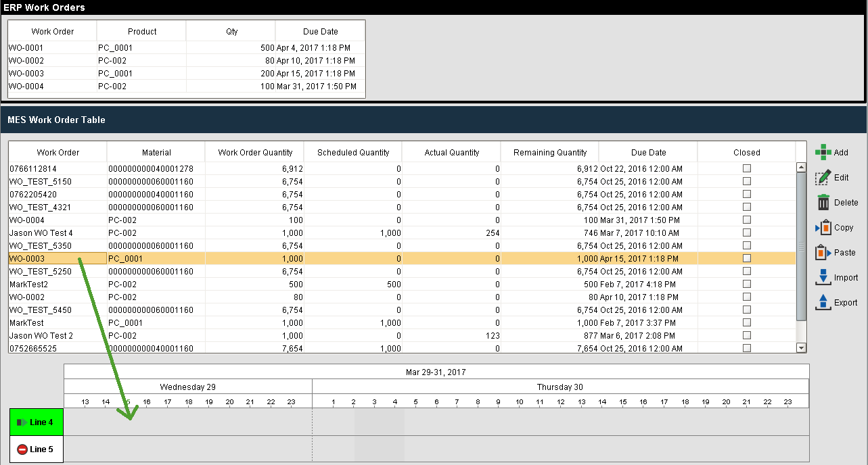Click the Export up-arrow icon
868x465 pixels.
tap(823, 303)
